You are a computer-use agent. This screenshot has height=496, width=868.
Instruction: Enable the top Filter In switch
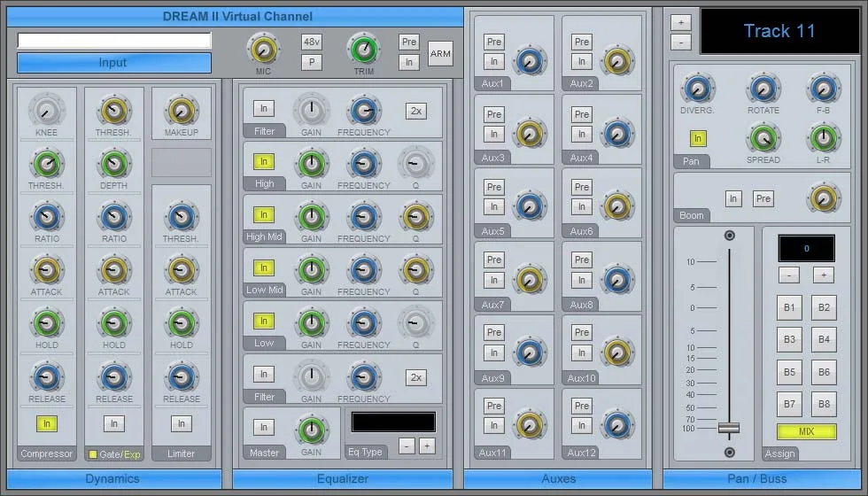pyautogui.click(x=264, y=108)
